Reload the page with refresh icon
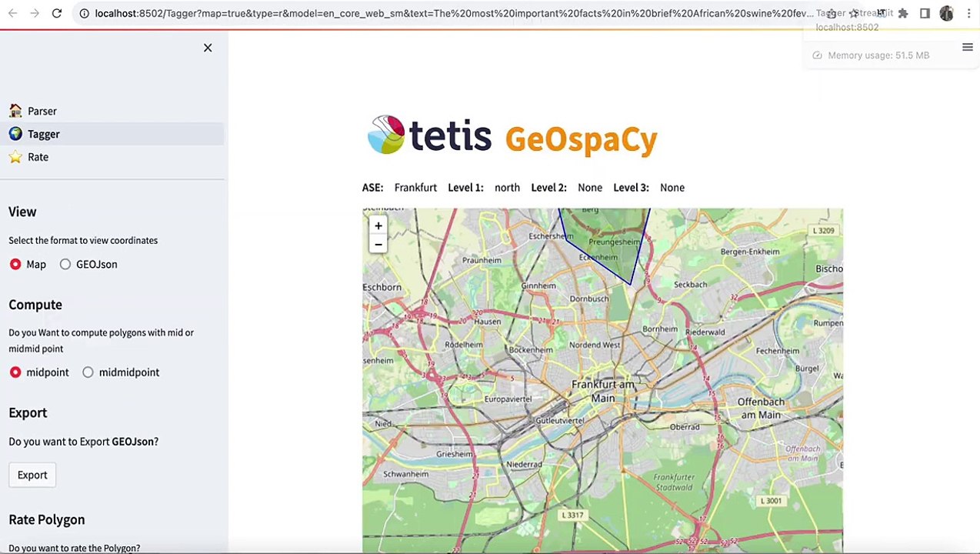Viewport: 980px width, 554px height. [x=57, y=13]
